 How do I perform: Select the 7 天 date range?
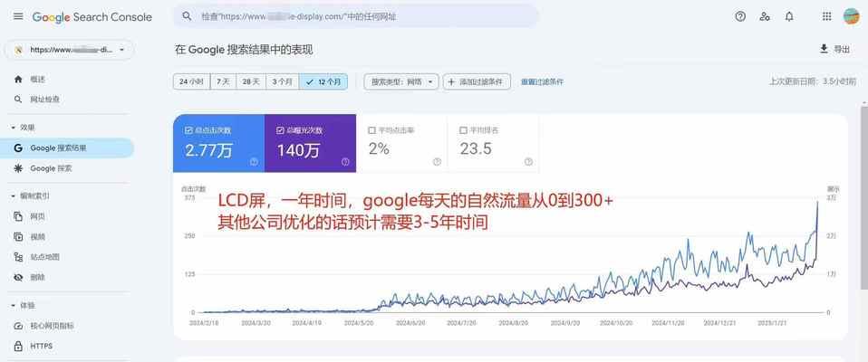[223, 81]
